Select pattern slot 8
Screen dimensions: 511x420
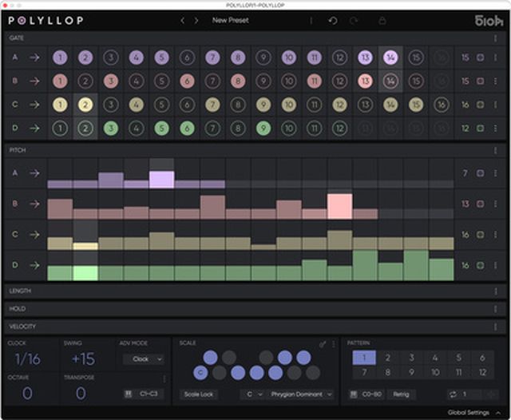click(x=390, y=374)
